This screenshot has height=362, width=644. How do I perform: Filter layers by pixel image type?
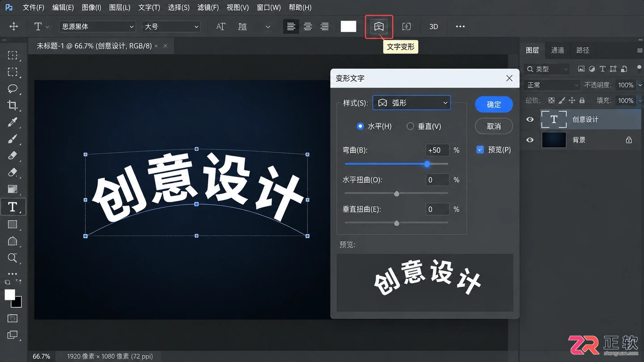tap(581, 69)
